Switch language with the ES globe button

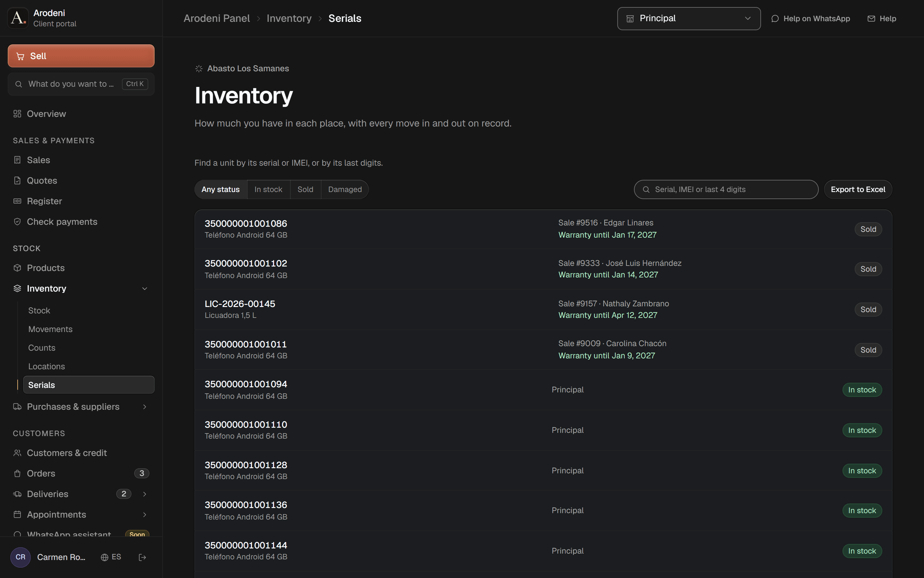coord(111,557)
